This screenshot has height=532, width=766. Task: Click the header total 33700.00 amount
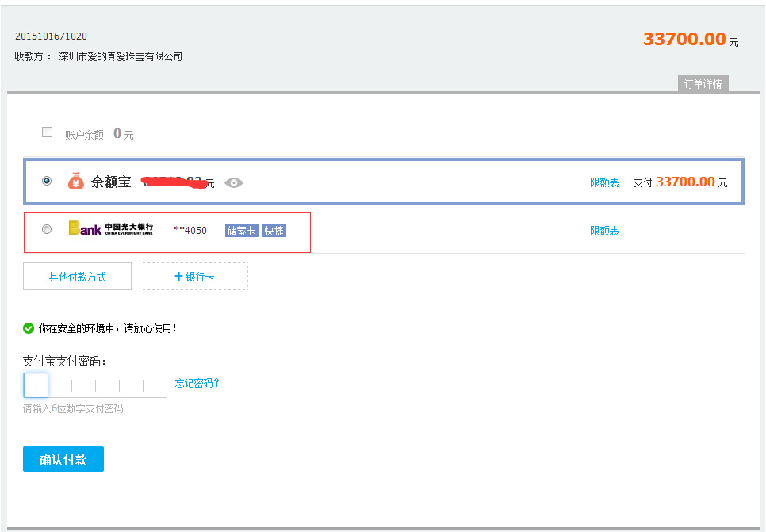[x=684, y=39]
